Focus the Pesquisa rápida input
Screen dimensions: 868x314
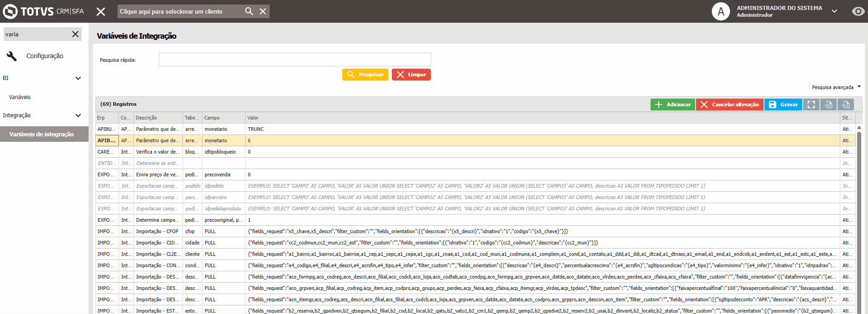(x=295, y=60)
